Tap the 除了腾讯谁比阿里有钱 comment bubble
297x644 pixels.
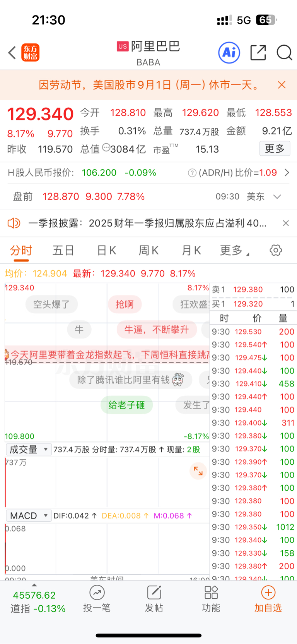131,380
